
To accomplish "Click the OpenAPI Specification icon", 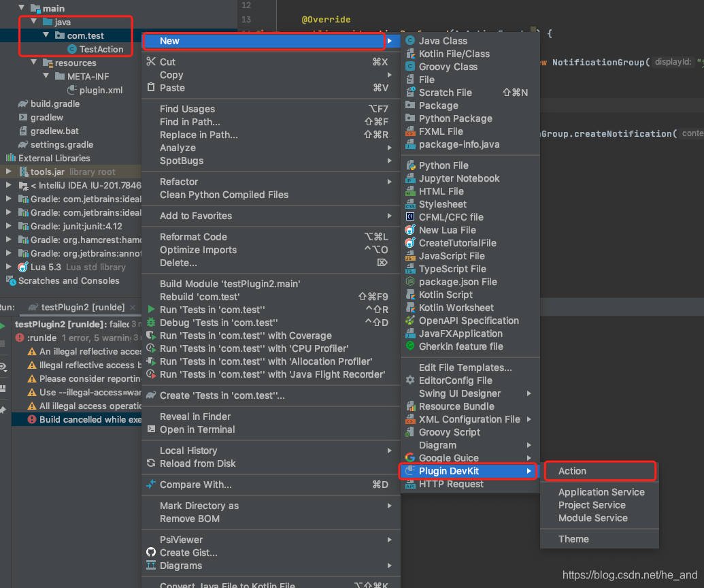I will (410, 321).
